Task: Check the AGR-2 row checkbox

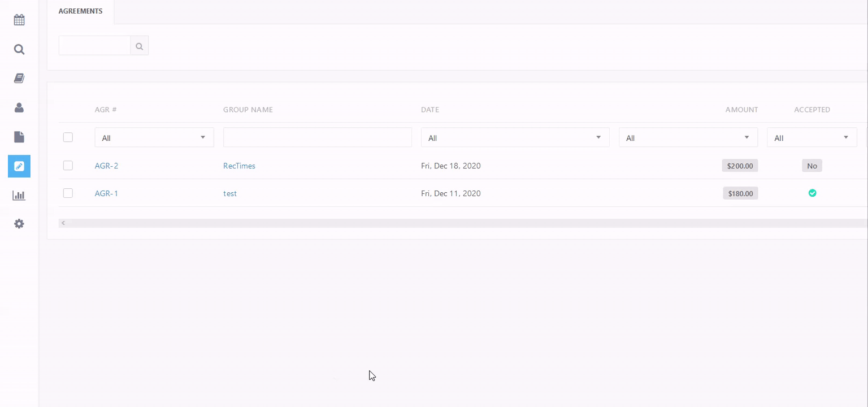Action: [x=68, y=166]
